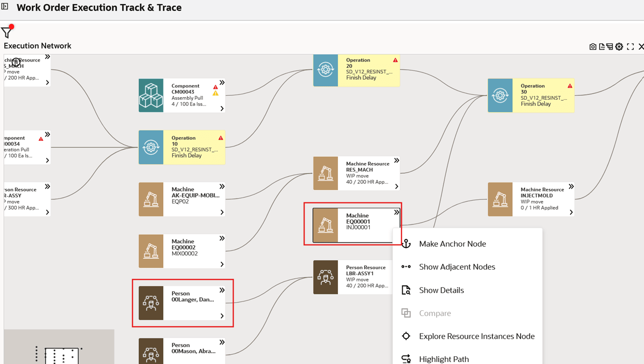Click red warning icon on Operation 10
This screenshot has height=364, width=644.
point(220,138)
